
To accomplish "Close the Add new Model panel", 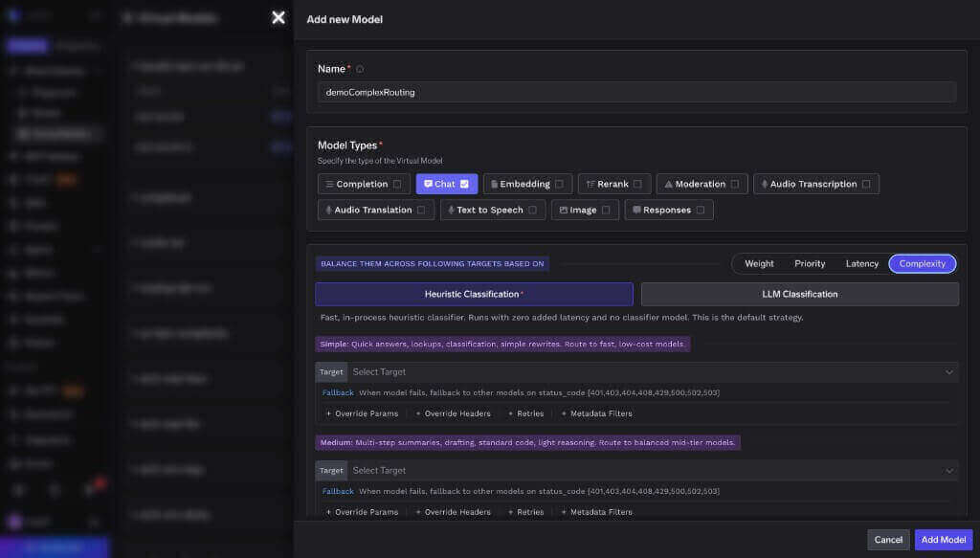I will (278, 18).
